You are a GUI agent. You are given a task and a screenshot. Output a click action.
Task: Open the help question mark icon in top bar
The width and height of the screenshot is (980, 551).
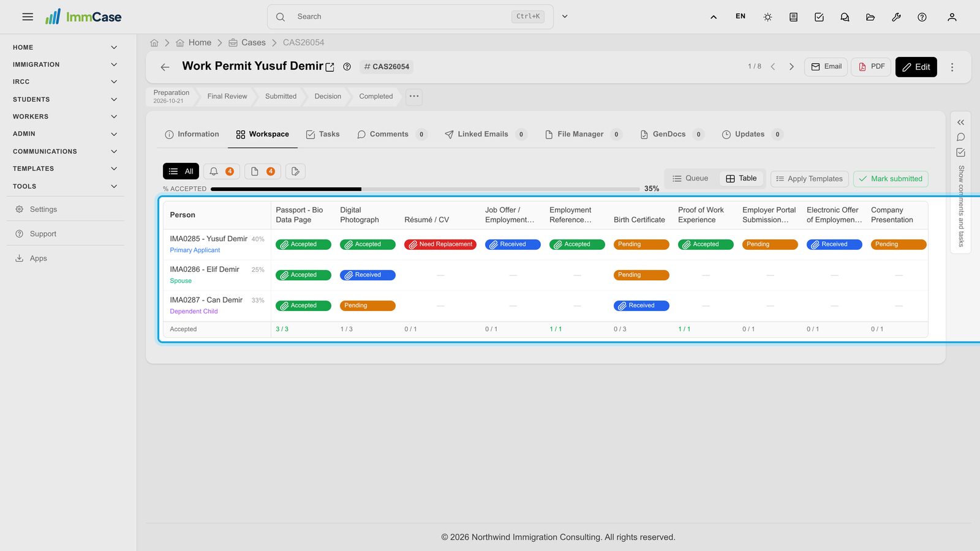coord(922,17)
